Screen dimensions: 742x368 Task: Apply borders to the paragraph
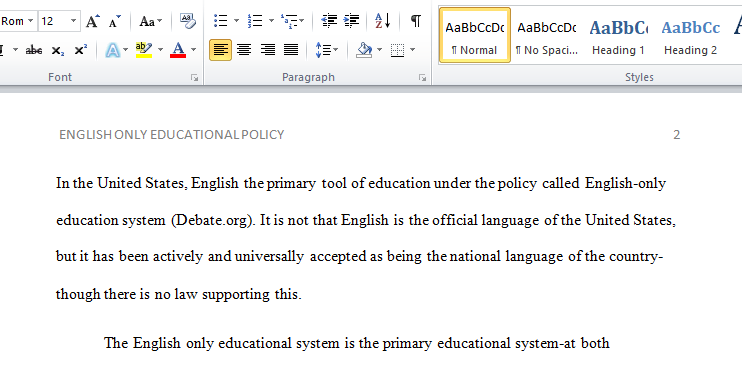[398, 50]
